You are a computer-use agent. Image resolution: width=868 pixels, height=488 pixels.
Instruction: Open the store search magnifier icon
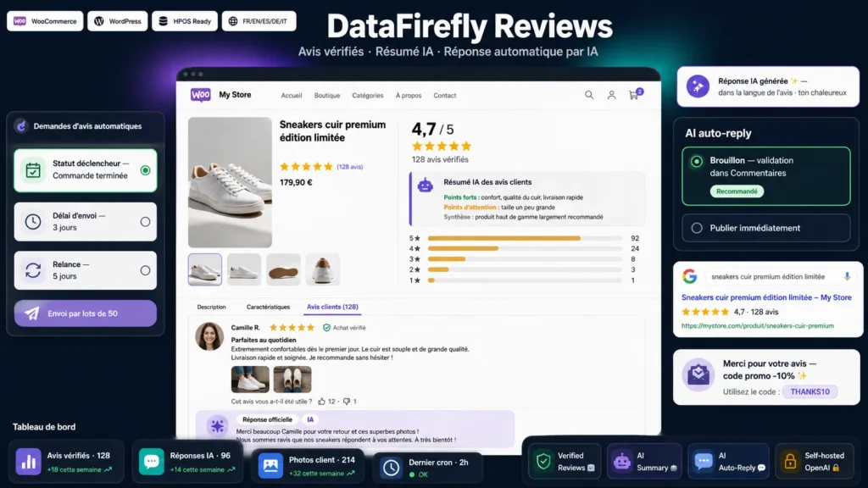589,95
